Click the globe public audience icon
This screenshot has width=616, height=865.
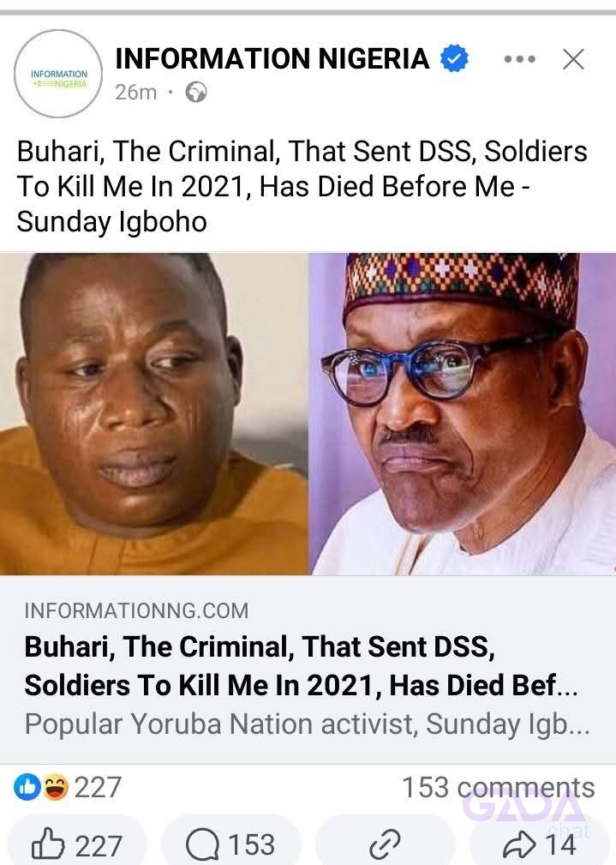tap(196, 92)
